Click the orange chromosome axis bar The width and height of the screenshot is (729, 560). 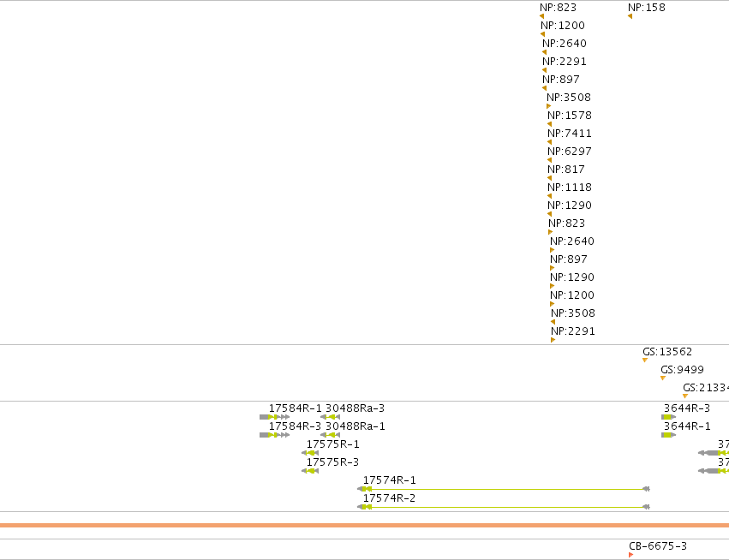pyautogui.click(x=365, y=526)
